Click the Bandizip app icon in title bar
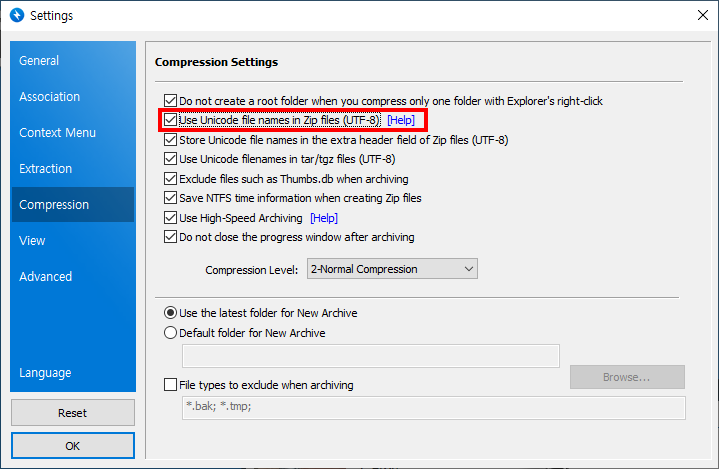 [x=15, y=16]
